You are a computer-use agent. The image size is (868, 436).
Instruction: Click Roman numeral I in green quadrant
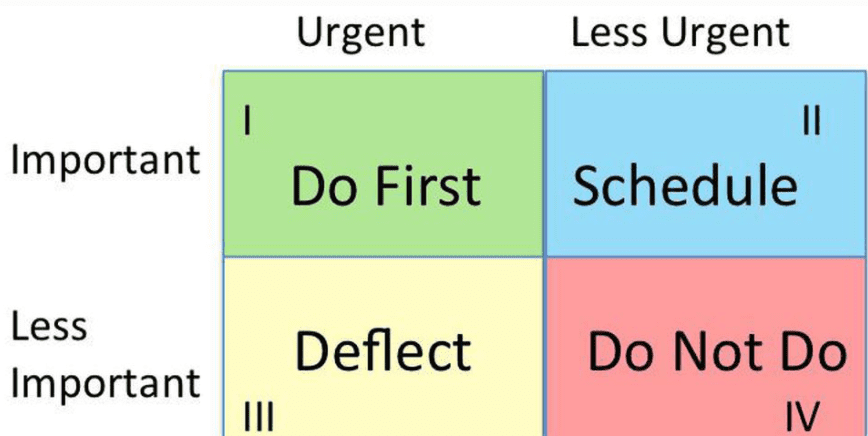[x=247, y=122]
